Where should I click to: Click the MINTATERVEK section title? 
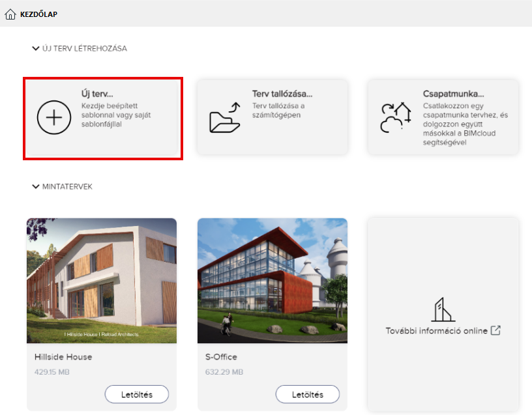coord(67,186)
